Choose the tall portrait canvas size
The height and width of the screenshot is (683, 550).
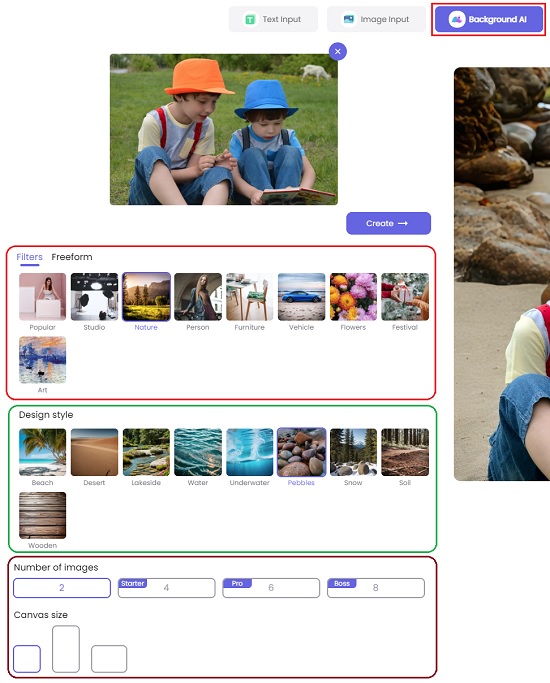(66, 649)
